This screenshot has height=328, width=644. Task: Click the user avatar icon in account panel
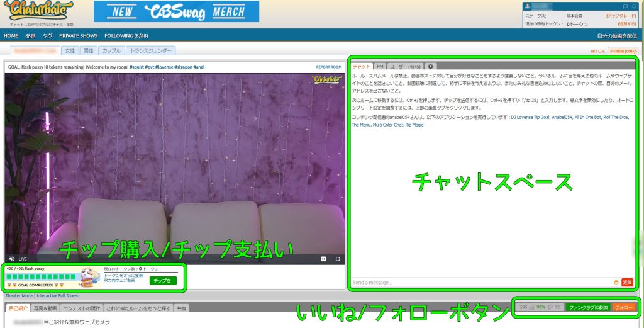(528, 6)
